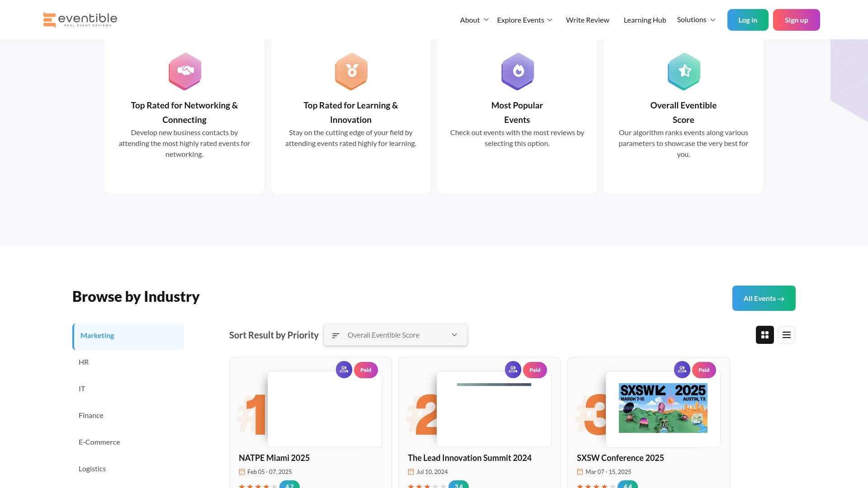Click the Log in button
Screen dimensions: 868x488
[748, 20]
